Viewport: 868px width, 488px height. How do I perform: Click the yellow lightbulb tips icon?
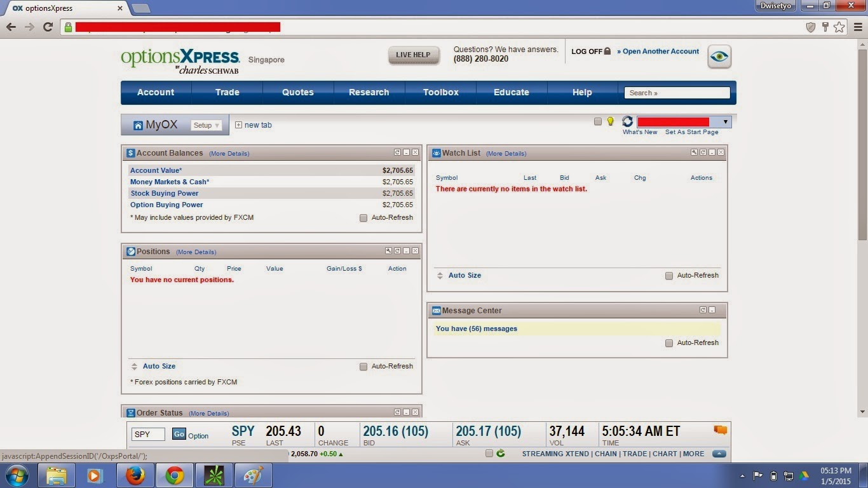[611, 121]
